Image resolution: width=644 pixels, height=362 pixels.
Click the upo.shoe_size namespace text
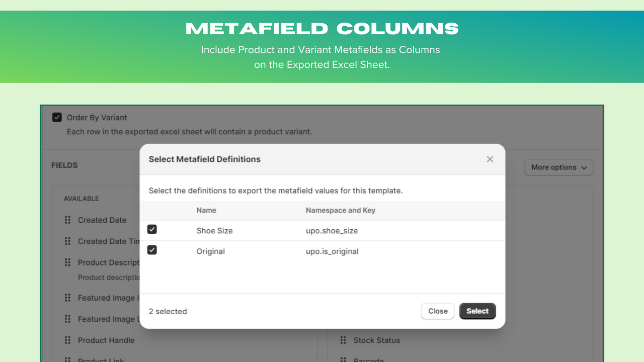tap(332, 230)
